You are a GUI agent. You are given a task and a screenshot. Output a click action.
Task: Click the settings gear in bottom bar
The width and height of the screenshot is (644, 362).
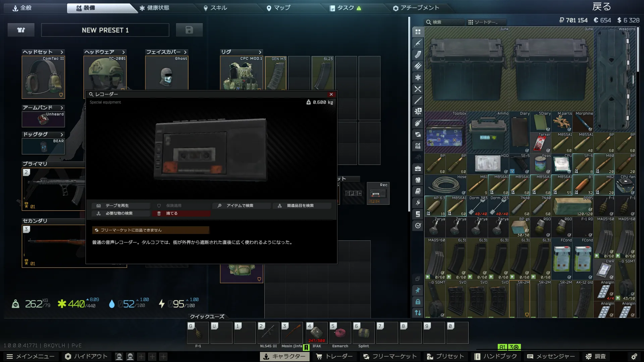pos(634,356)
